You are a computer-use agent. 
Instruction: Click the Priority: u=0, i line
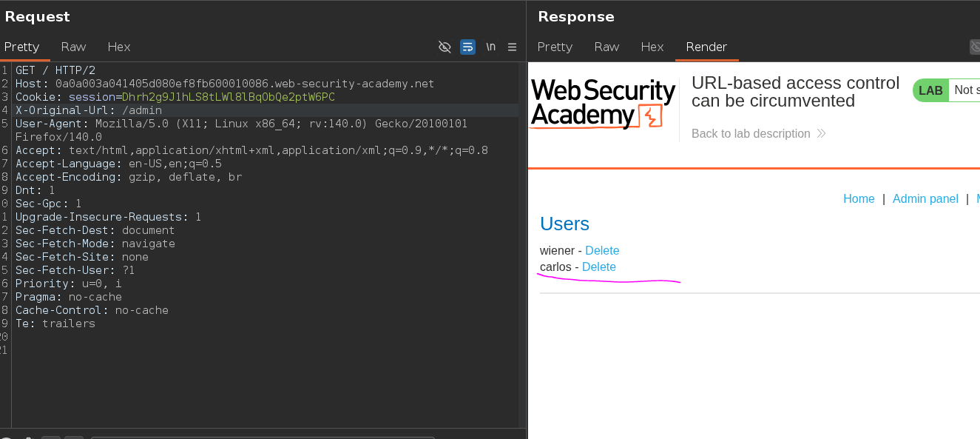click(x=69, y=284)
